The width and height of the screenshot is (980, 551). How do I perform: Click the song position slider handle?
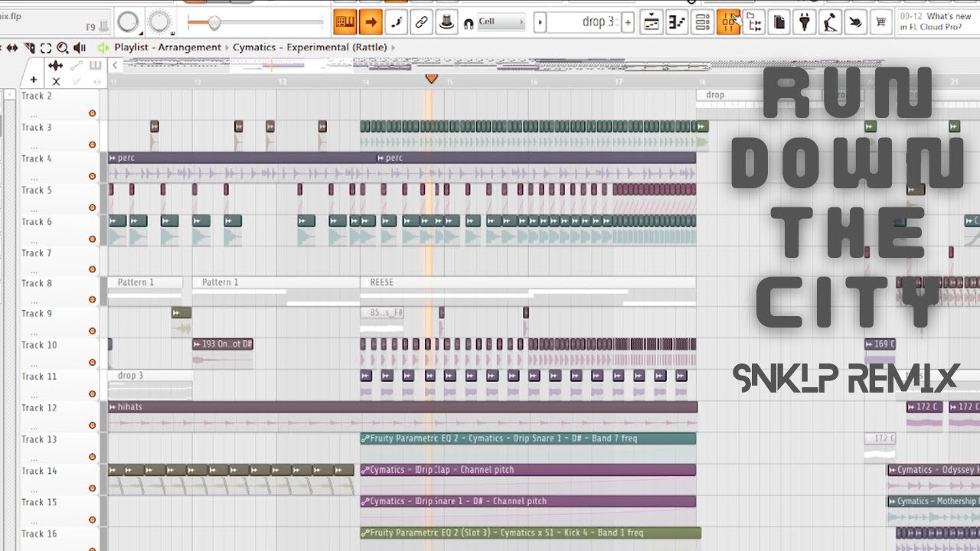pyautogui.click(x=214, y=22)
